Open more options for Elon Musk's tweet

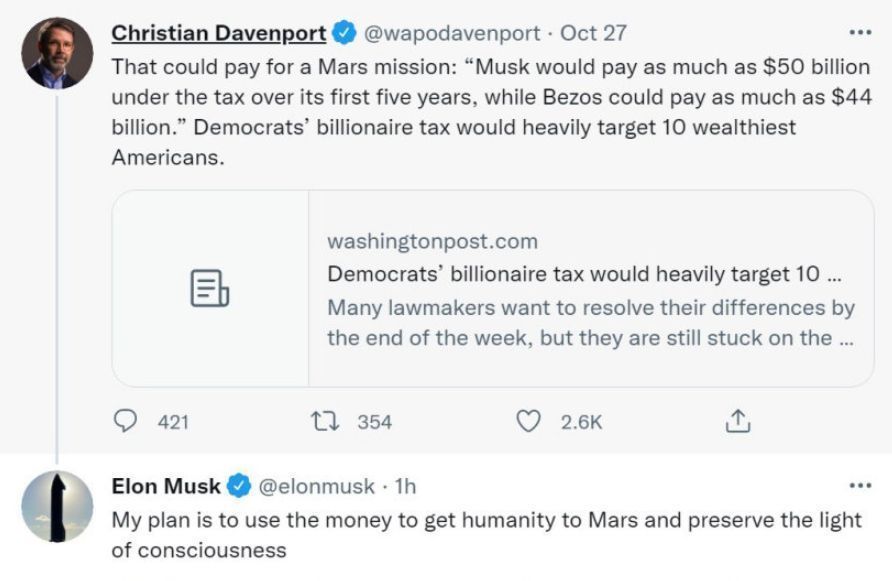click(859, 486)
